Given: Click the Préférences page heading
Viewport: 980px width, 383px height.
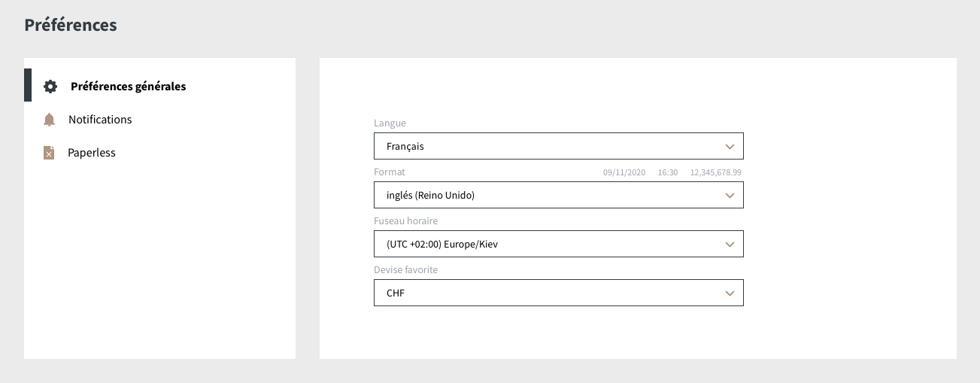Looking at the screenshot, I should pos(71,25).
